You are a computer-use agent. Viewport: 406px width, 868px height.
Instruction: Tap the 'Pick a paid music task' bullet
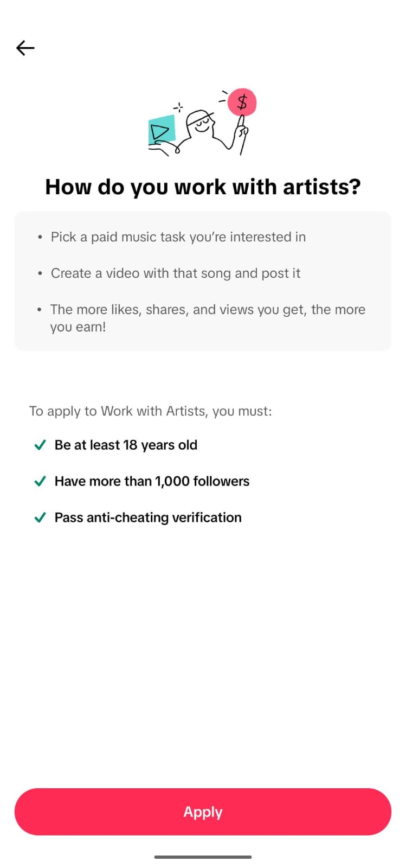178,237
